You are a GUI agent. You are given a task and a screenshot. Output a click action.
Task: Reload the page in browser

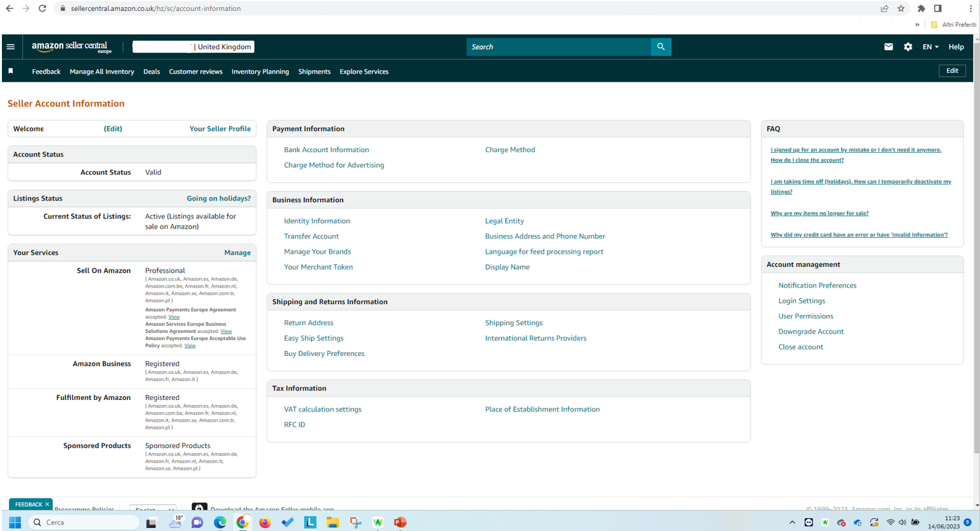click(42, 8)
